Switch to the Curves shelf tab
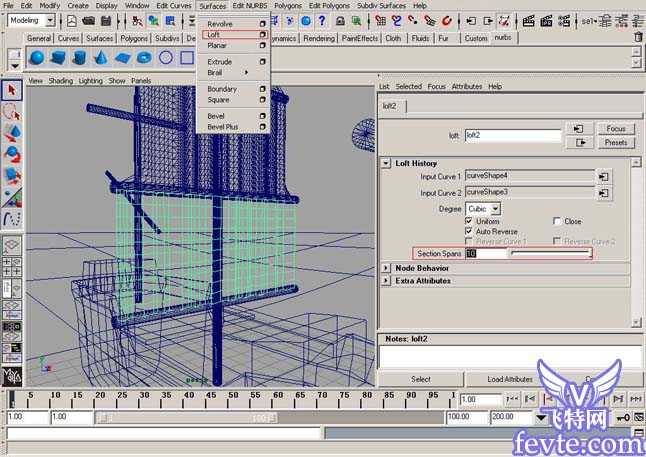The width and height of the screenshot is (646, 457). click(68, 39)
